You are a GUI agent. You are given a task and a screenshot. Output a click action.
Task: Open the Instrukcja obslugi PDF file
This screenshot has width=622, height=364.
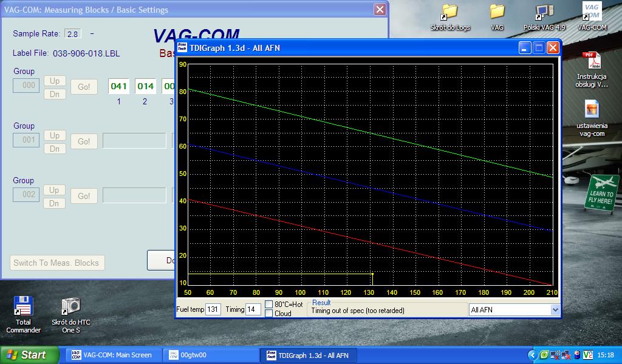592,70
